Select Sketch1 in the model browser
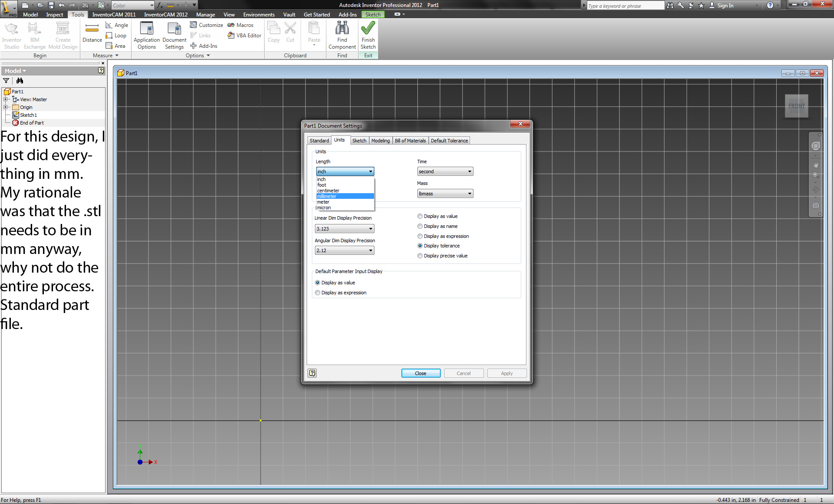 coord(28,115)
